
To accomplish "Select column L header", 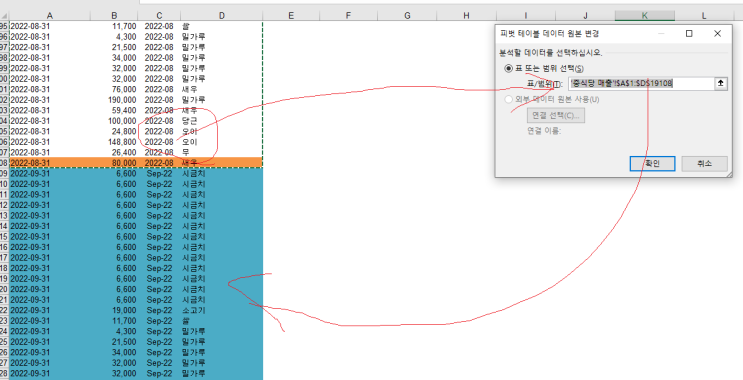I will 704,16.
